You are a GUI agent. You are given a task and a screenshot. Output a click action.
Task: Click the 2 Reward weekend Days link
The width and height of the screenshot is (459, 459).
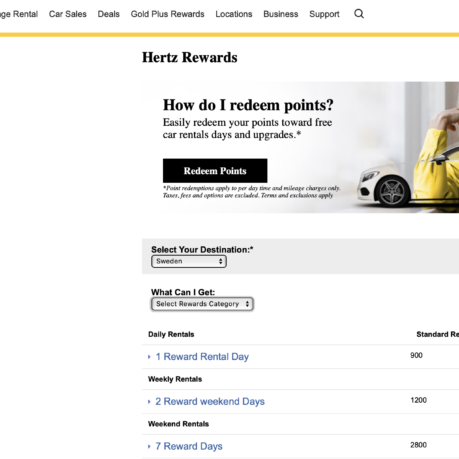[210, 401]
